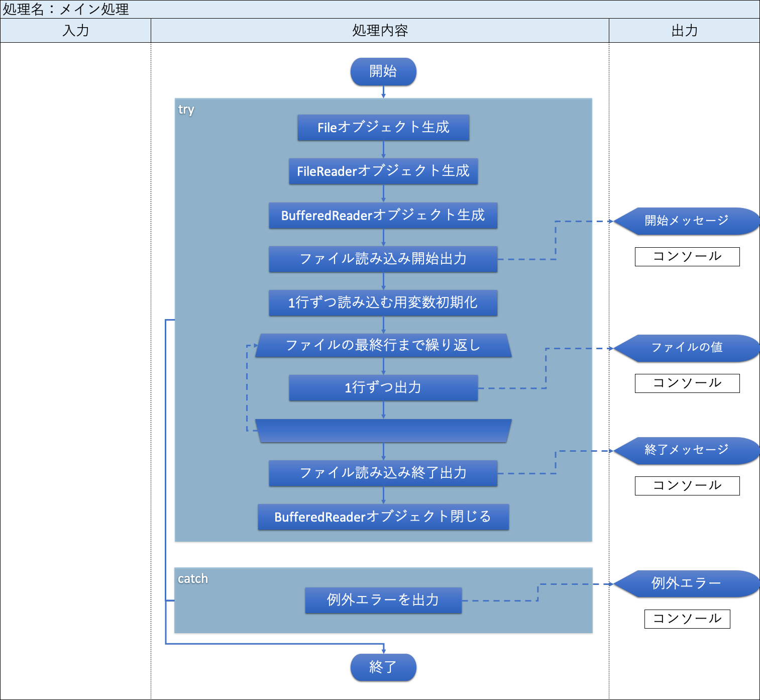
Task: Click the FileReaderオブジェクト生成 process box
Action: point(383,171)
